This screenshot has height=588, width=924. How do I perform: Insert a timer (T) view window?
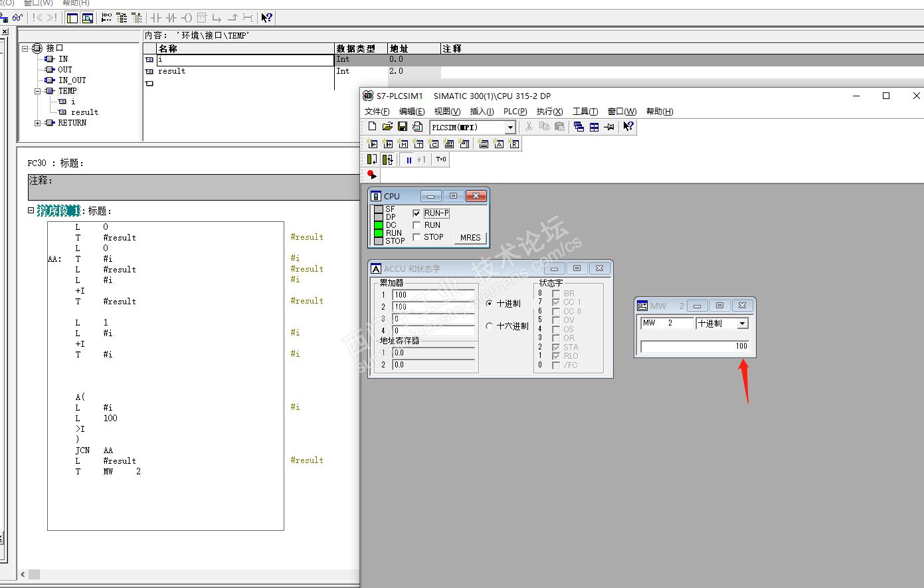pyautogui.click(x=418, y=144)
